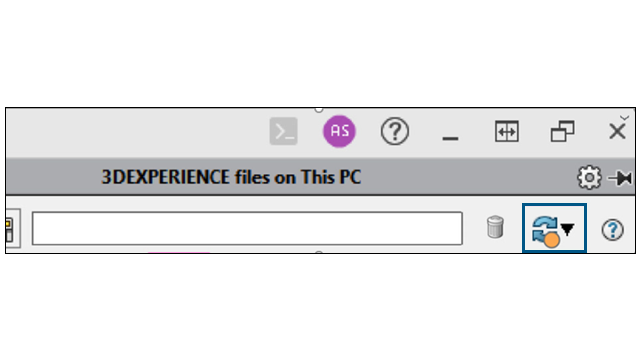Click the horizontal expand-width arrows icon
The height and width of the screenshot is (360, 640).
point(507,131)
